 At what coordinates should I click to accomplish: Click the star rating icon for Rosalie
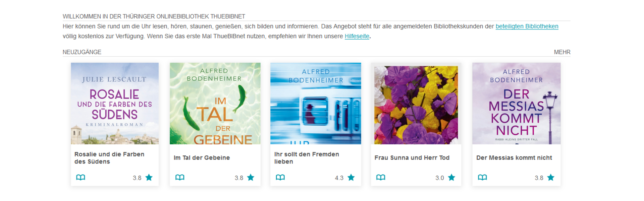pos(149,178)
